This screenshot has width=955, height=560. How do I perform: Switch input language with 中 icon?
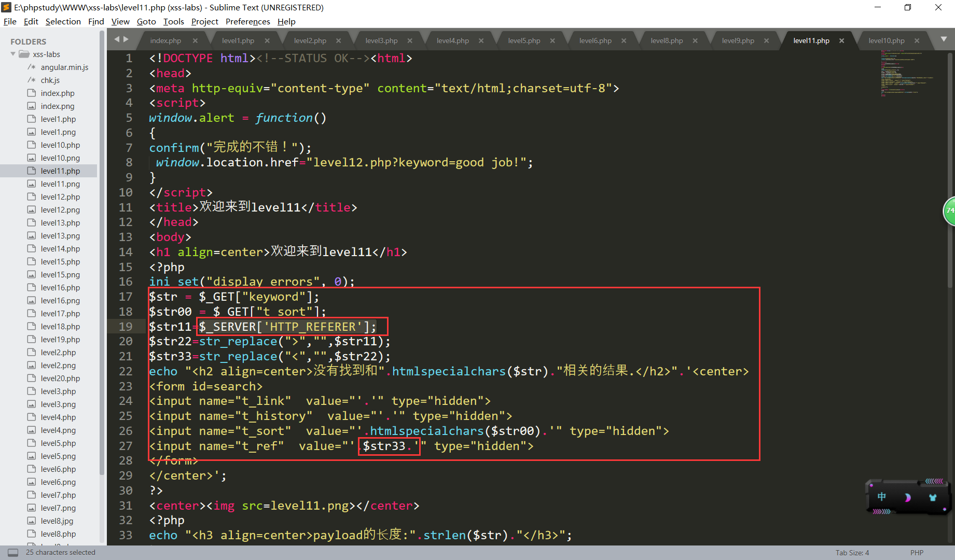pyautogui.click(x=882, y=497)
